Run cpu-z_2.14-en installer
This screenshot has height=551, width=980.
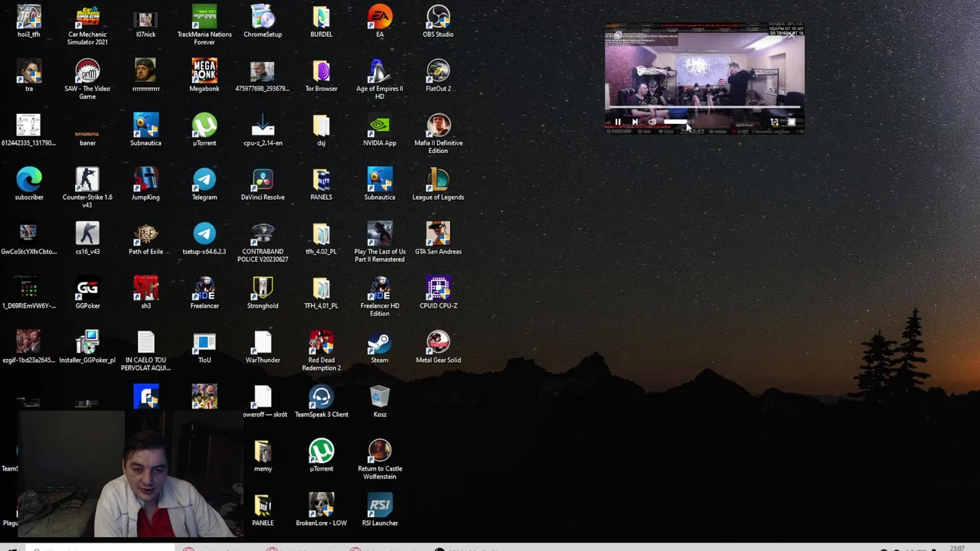pos(263,129)
